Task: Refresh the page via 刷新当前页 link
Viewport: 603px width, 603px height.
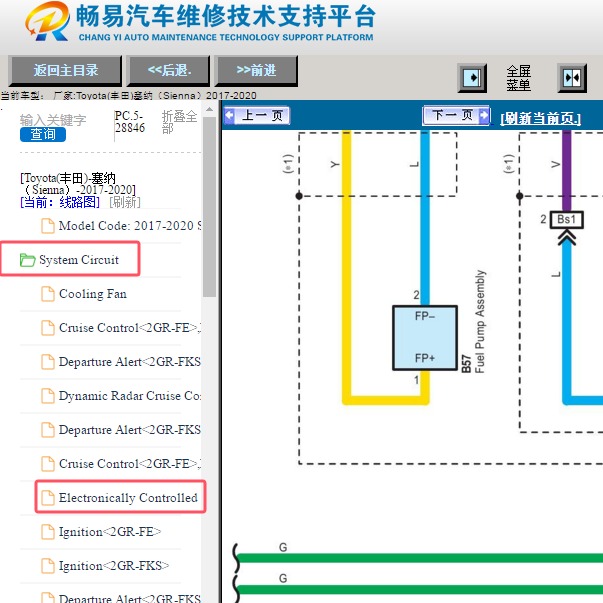Action: click(540, 118)
